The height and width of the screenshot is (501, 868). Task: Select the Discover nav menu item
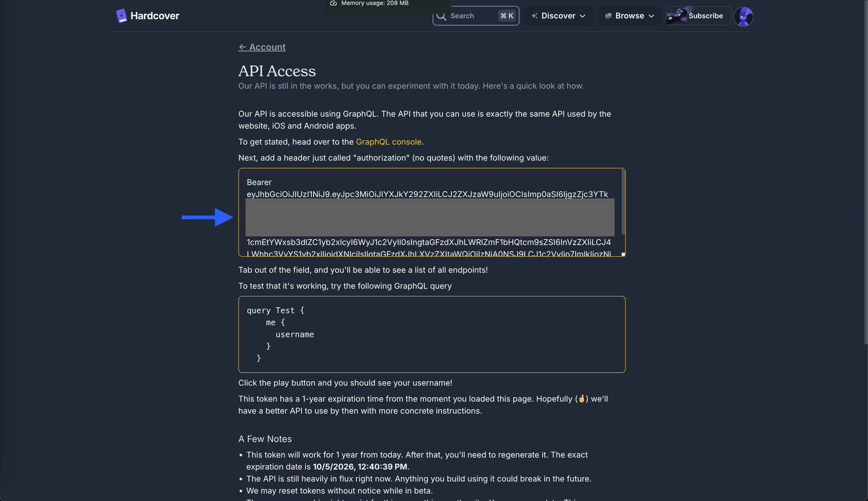click(557, 16)
